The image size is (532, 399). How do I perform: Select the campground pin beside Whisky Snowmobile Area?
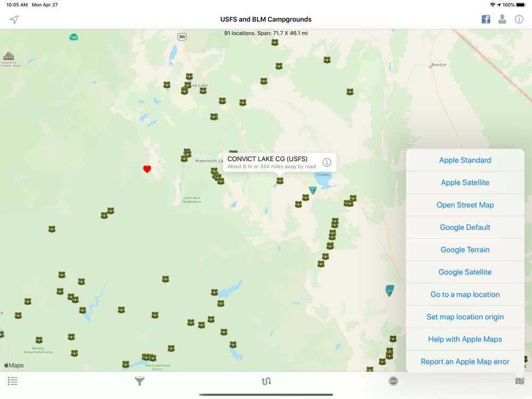click(39, 339)
